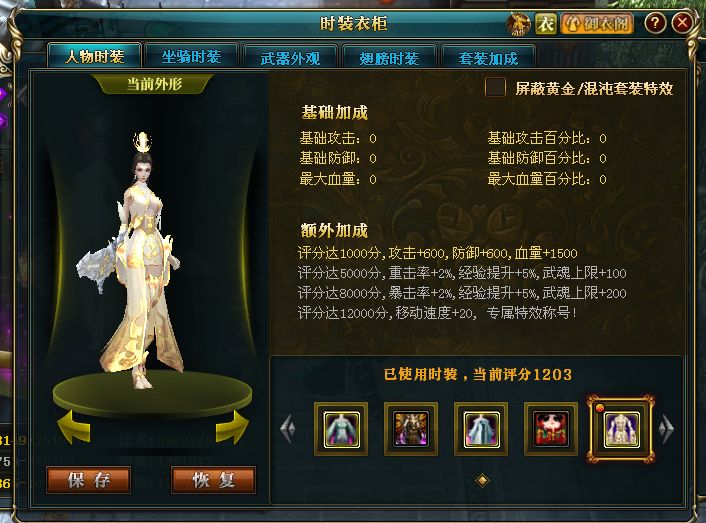Click the 恢复 restore button
This screenshot has height=523, width=706.
(213, 480)
